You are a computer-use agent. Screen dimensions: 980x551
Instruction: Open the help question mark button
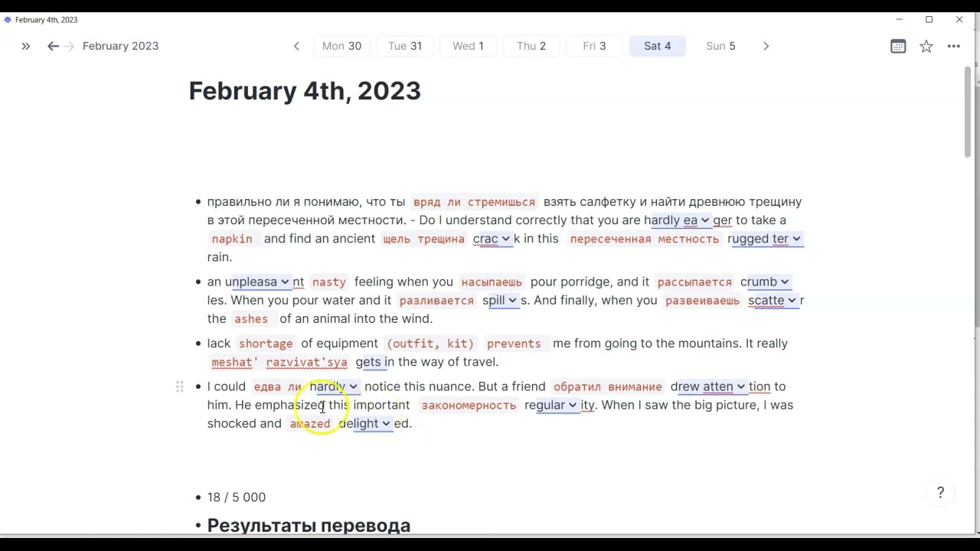click(x=941, y=493)
